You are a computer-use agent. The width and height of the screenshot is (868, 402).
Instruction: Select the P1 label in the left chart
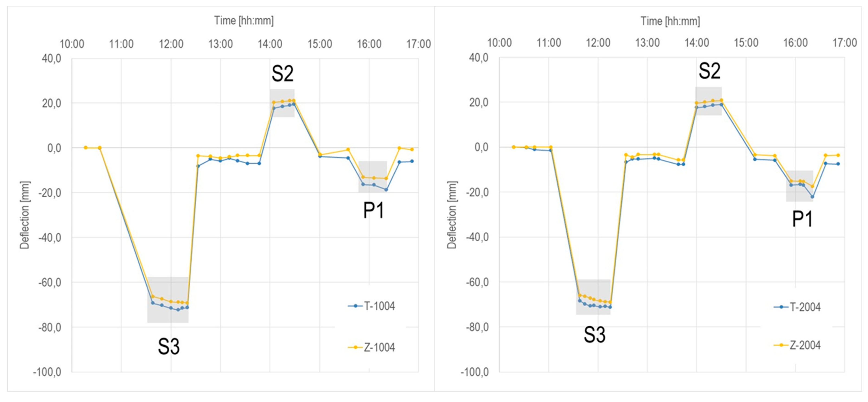coord(373,211)
